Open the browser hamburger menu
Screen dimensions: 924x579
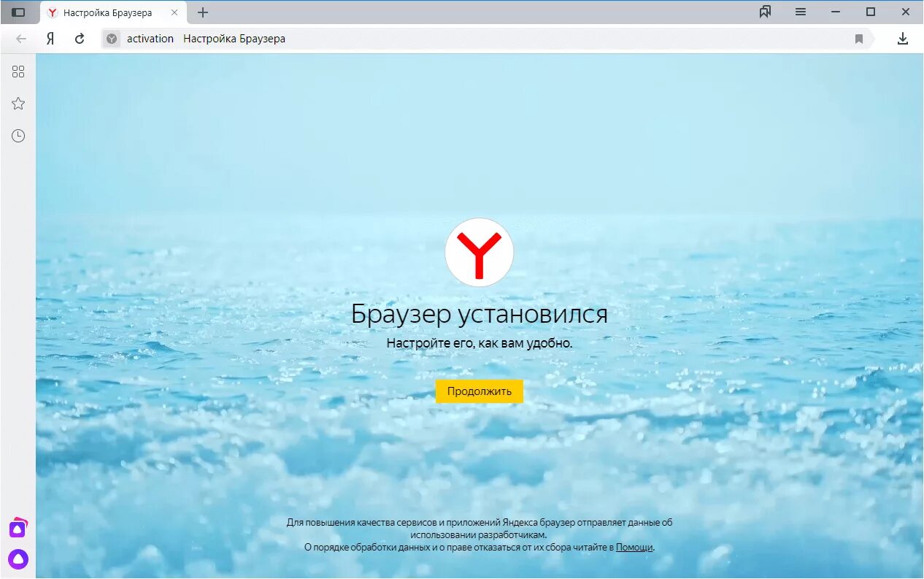pyautogui.click(x=801, y=12)
